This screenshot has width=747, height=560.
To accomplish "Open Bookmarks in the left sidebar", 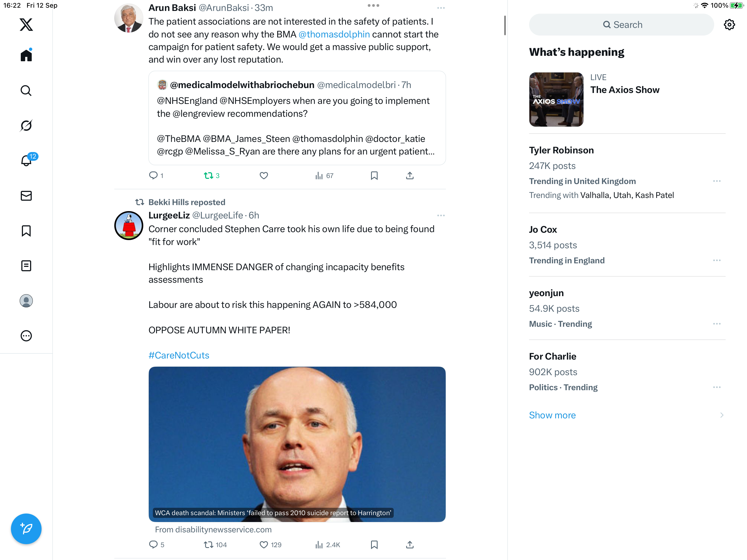I will click(26, 231).
